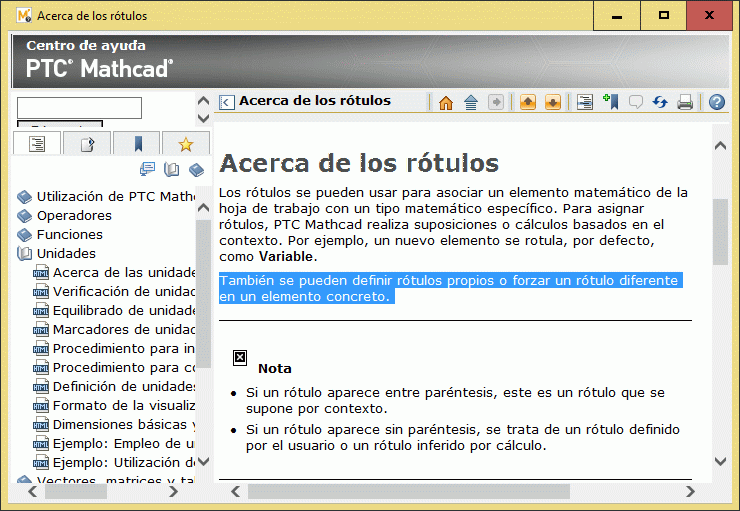The image size is (740, 511).
Task: Focus the help search input field
Action: pos(79,108)
